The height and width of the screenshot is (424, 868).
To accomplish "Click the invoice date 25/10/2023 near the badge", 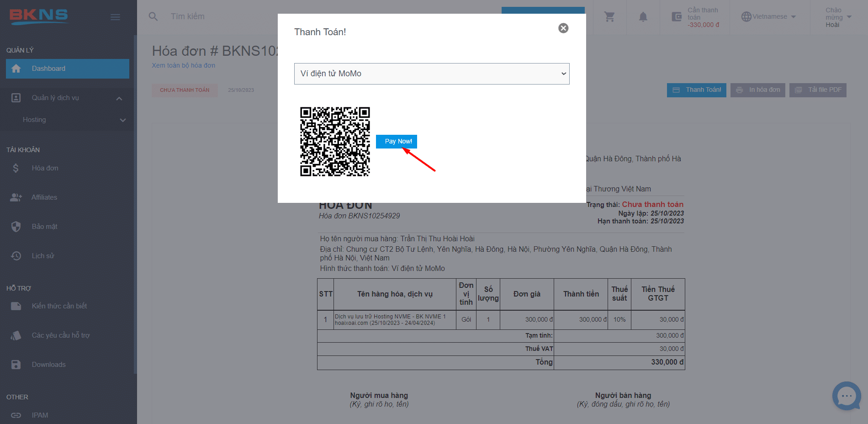I will [241, 90].
